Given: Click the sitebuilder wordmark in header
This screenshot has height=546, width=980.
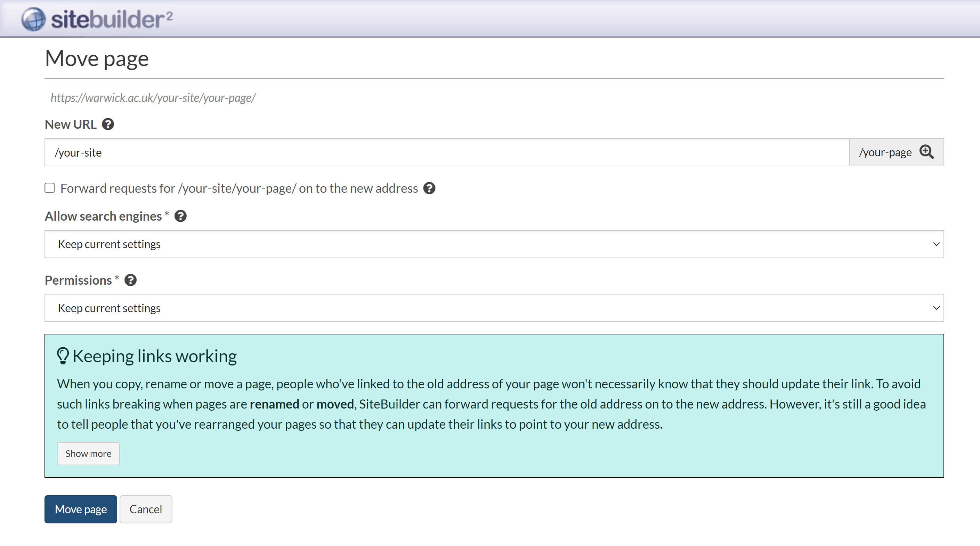Looking at the screenshot, I should click(112, 19).
